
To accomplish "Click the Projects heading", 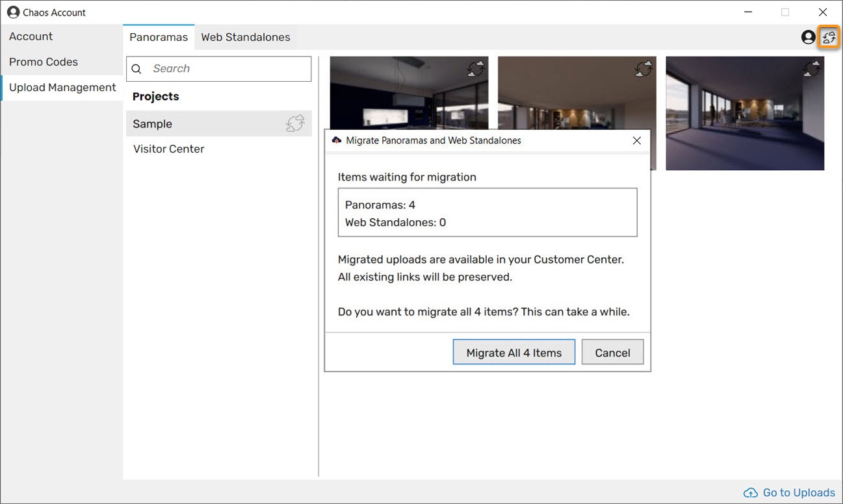I will coord(156,96).
